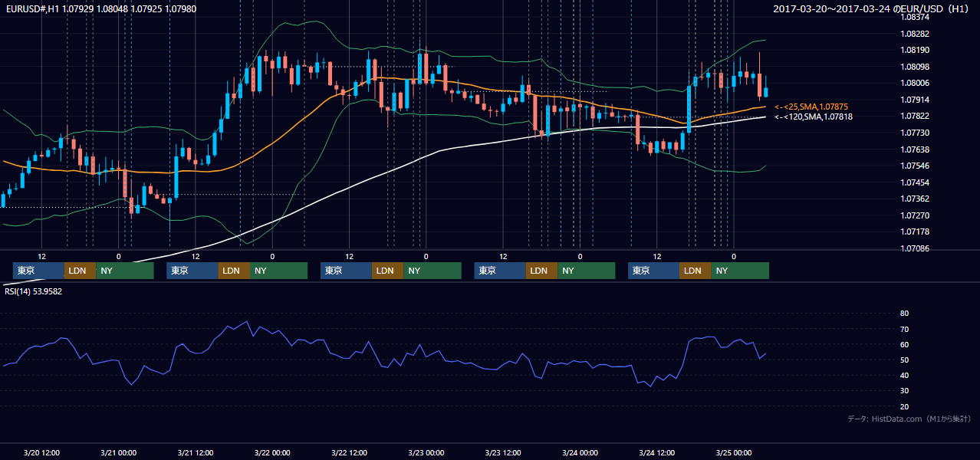This screenshot has width=980, height=460.
Task: Click the RSI axis value 20
Action: pyautogui.click(x=905, y=406)
